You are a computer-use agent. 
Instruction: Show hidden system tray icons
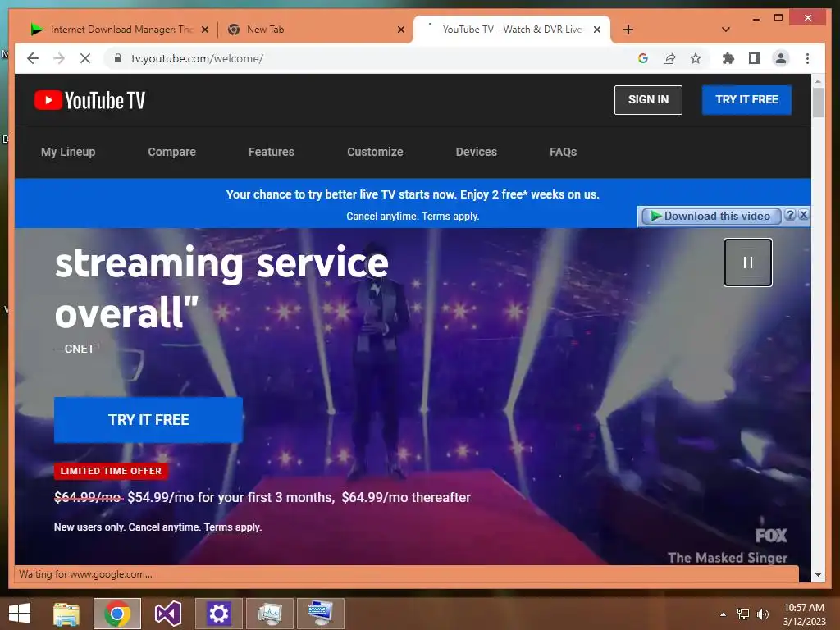724,614
